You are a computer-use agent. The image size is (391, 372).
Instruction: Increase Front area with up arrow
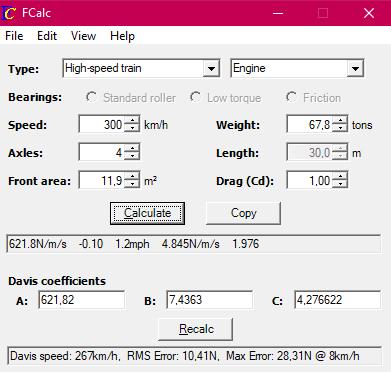(132, 177)
